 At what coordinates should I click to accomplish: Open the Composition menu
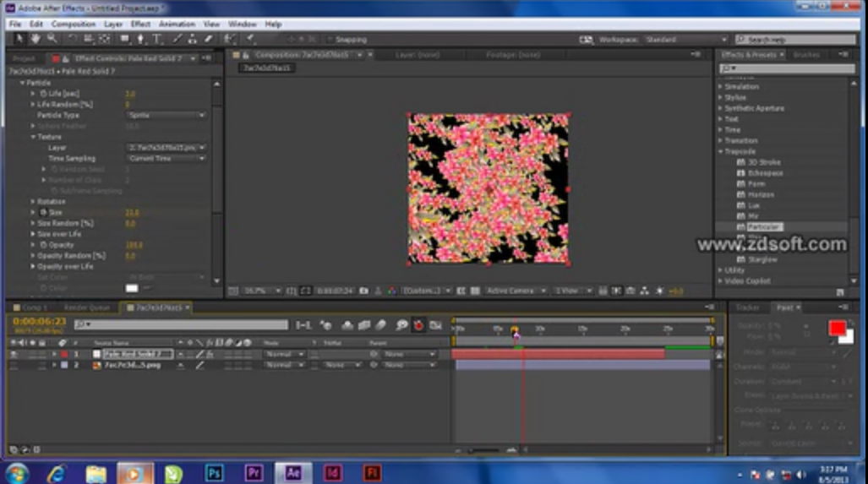click(73, 24)
